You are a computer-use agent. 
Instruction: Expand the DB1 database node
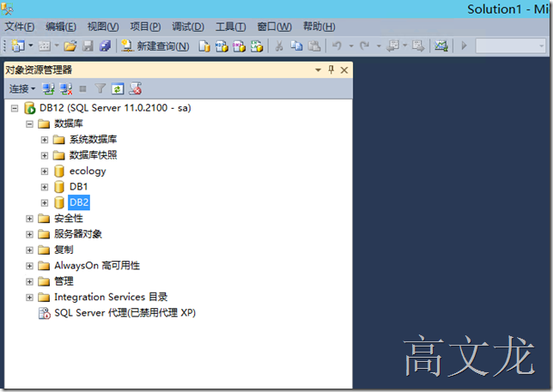[x=45, y=187]
